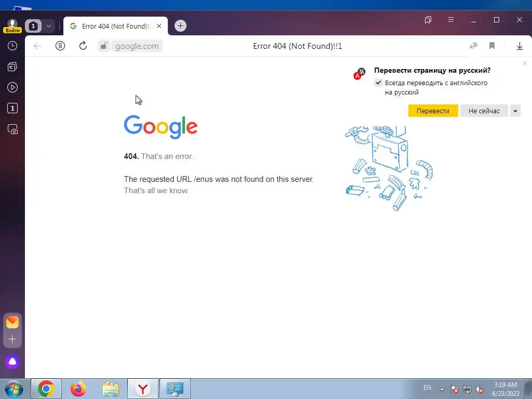Open the Windows Start menu
The image size is (532, 399).
pos(14,389)
